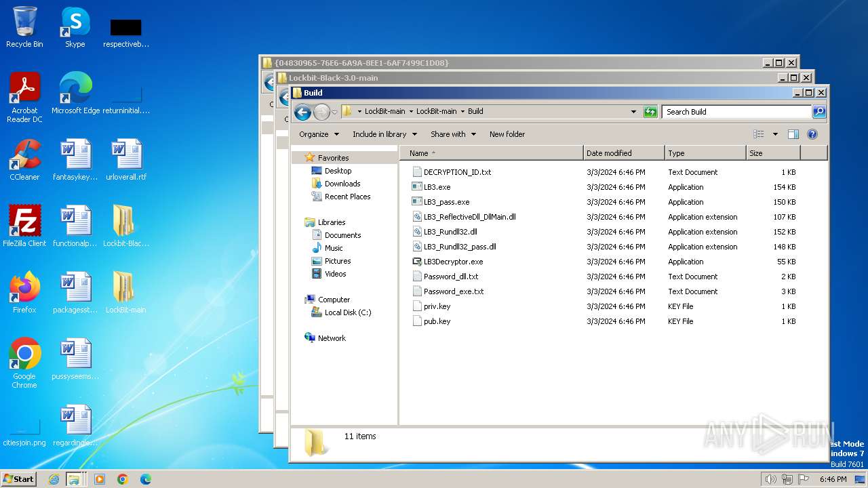The image size is (868, 488).
Task: Click the Forward navigation arrow
Action: 321,112
